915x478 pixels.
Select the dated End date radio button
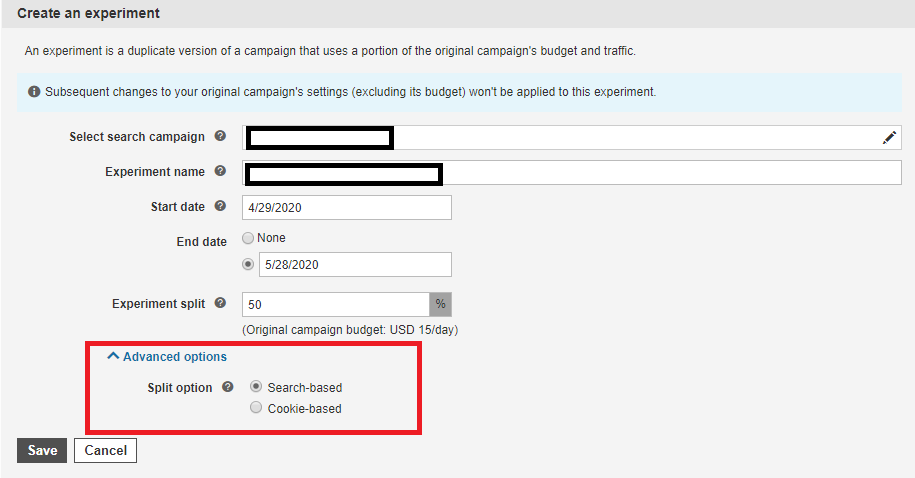pyautogui.click(x=248, y=264)
